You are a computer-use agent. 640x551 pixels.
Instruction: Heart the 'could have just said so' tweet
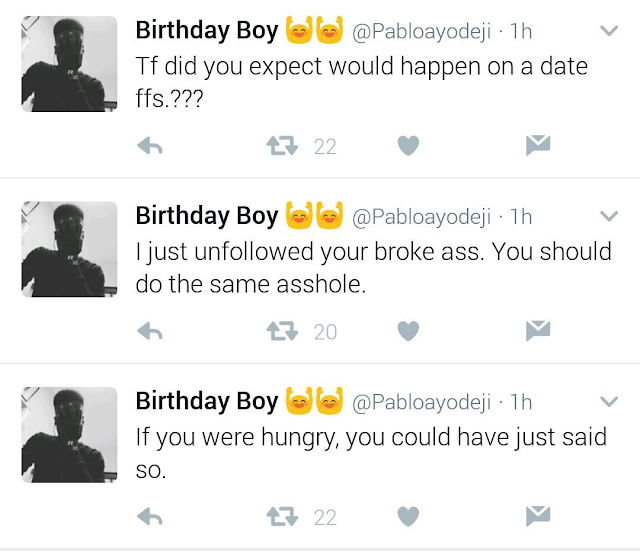point(408,516)
